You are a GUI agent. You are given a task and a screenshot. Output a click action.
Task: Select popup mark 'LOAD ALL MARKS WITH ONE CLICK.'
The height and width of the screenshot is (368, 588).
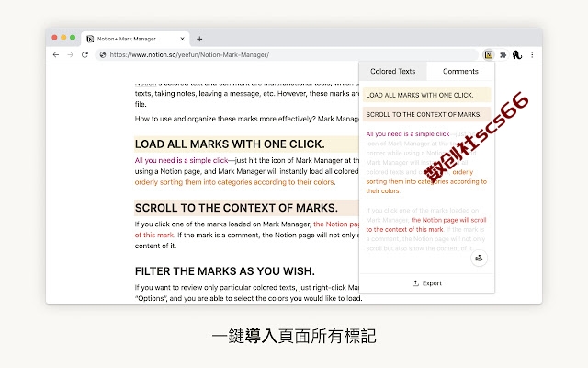tap(426, 95)
